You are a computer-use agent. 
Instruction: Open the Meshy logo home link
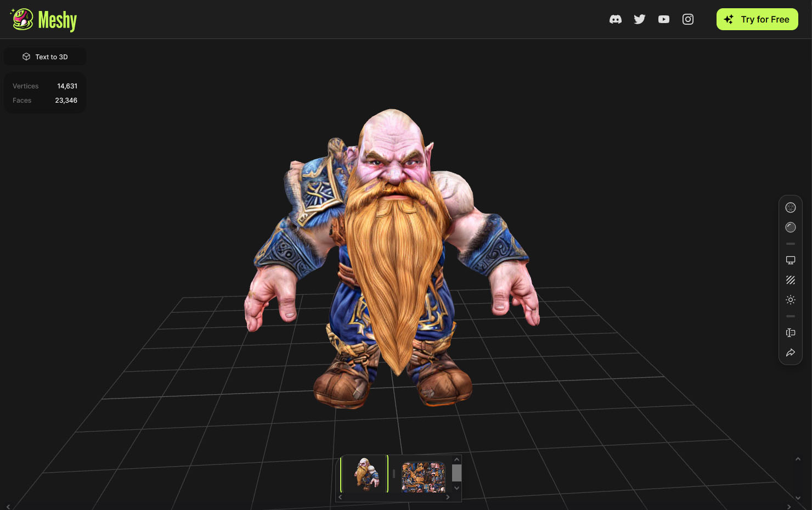click(x=44, y=20)
